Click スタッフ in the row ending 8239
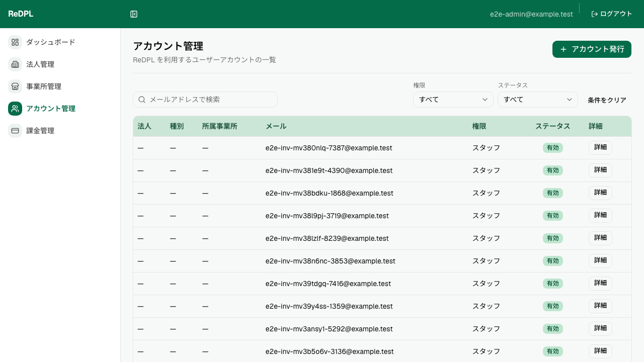 [x=486, y=238]
